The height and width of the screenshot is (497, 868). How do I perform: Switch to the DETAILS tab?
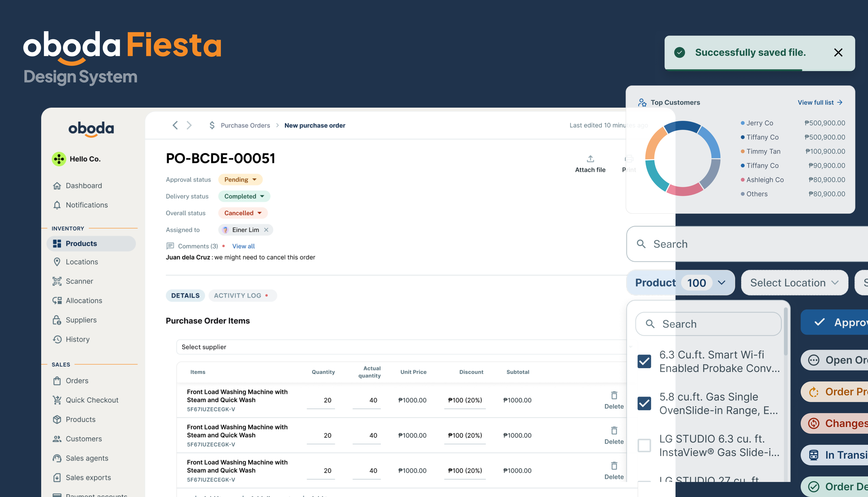click(x=186, y=296)
